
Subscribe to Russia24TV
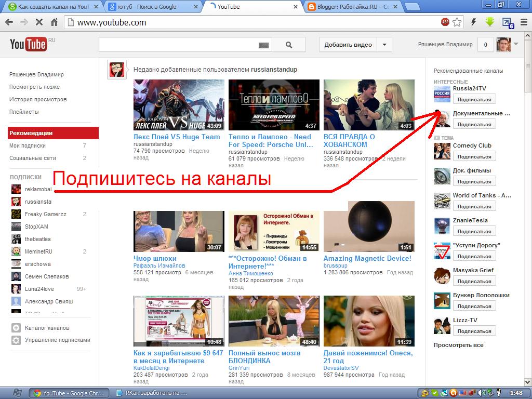(474, 99)
